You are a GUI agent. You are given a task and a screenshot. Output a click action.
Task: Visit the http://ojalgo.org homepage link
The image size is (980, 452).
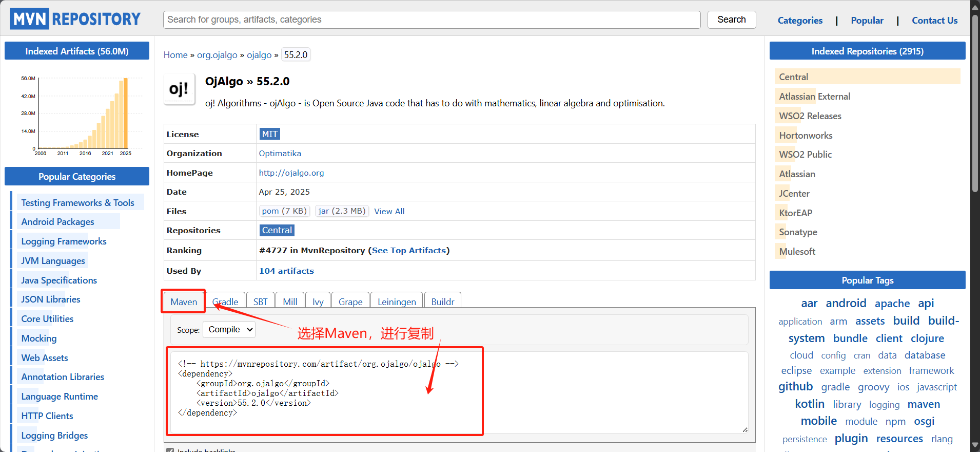click(291, 173)
